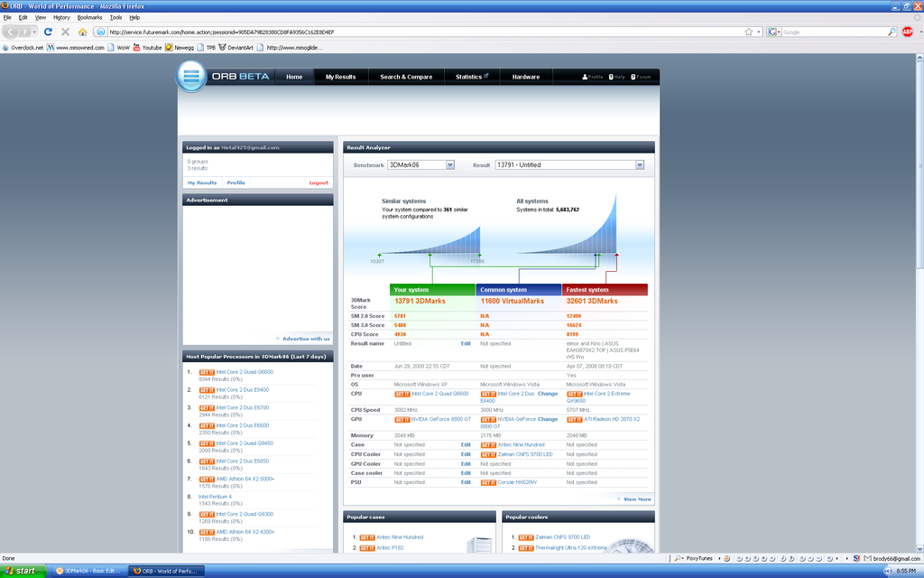Image resolution: width=924 pixels, height=578 pixels.
Task: Click Change next to common system CPU
Action: tap(548, 394)
